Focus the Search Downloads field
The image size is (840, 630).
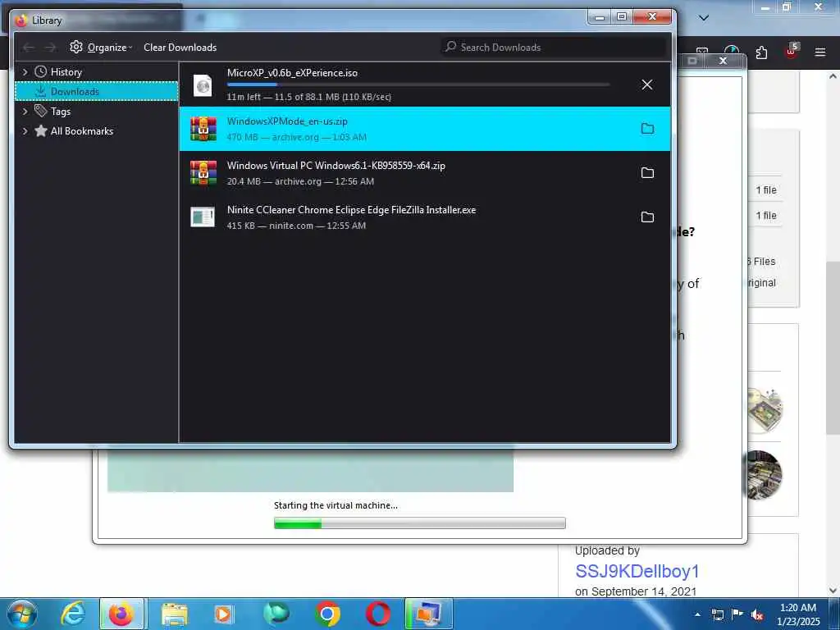coord(554,47)
